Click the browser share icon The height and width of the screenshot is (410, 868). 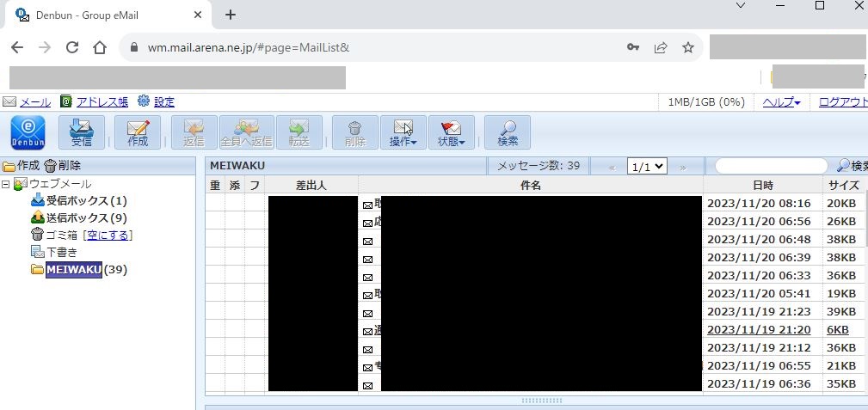point(661,47)
